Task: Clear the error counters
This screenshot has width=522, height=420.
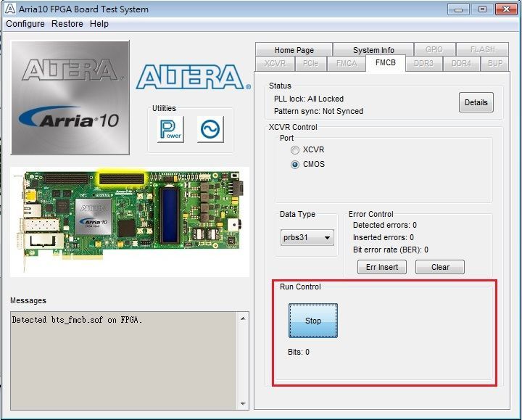Action: pos(440,267)
